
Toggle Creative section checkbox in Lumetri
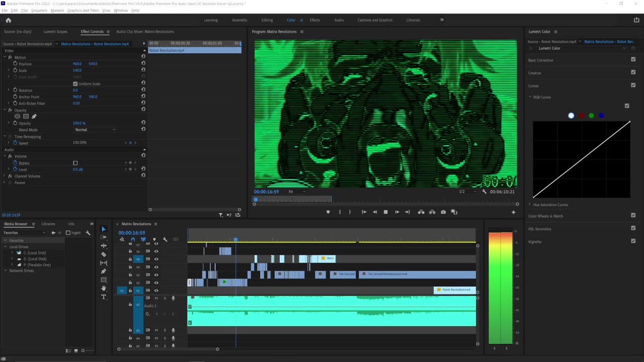pyautogui.click(x=633, y=72)
